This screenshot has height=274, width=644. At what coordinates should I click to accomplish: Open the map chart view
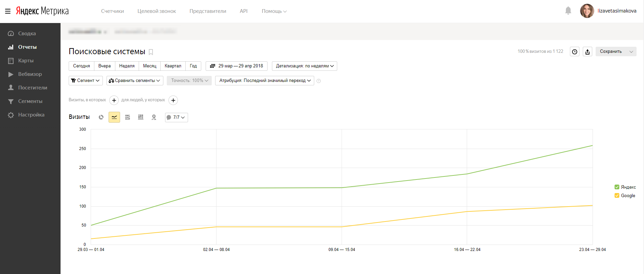point(154,117)
